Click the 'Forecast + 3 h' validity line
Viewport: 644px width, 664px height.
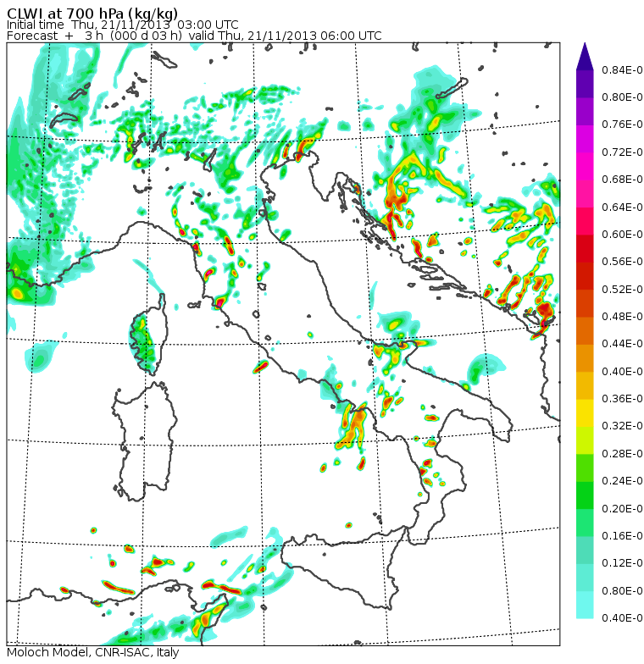194,36
